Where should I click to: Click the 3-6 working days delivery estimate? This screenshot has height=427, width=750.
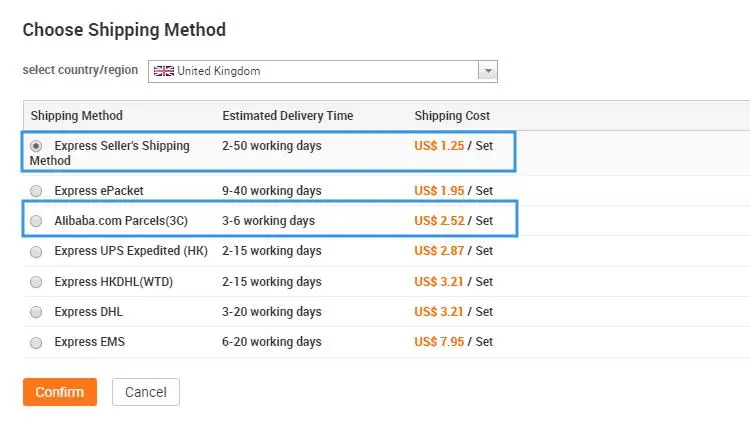coord(268,221)
